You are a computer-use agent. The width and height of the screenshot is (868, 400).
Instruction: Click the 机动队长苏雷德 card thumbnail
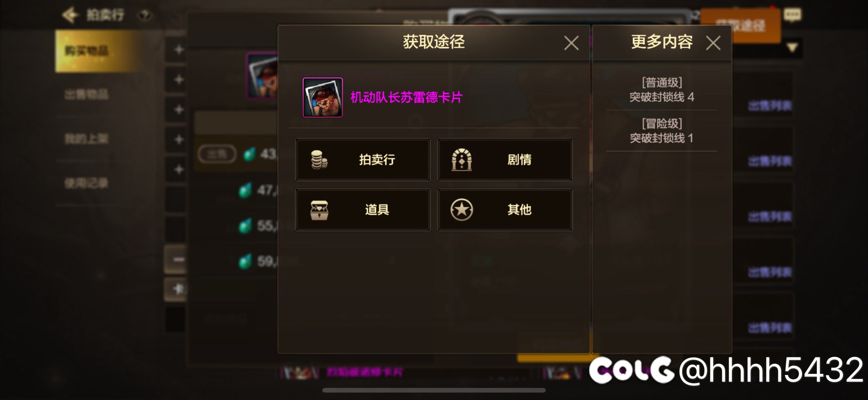click(322, 98)
